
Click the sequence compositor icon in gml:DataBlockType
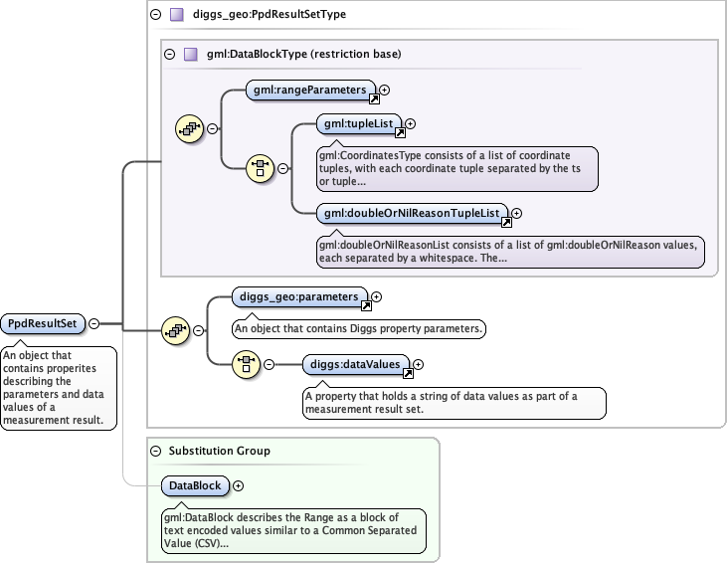point(190,128)
